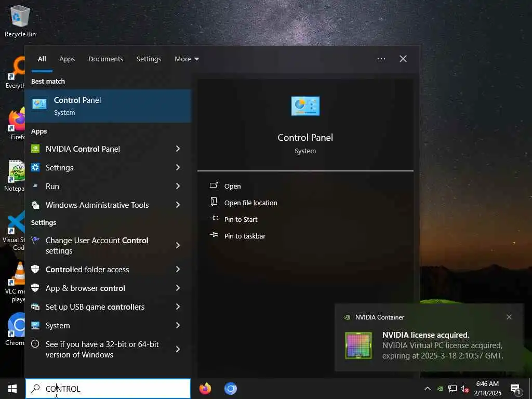Viewport: 532px width, 399px height.
Task: Click the Open action icon in preview pane
Action: (214, 185)
